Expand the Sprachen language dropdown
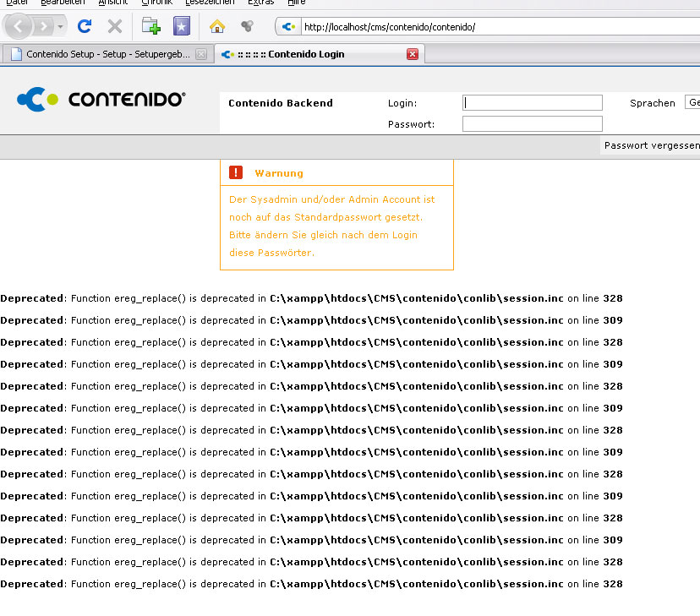Image resolution: width=700 pixels, height=616 pixels. pos(692,102)
